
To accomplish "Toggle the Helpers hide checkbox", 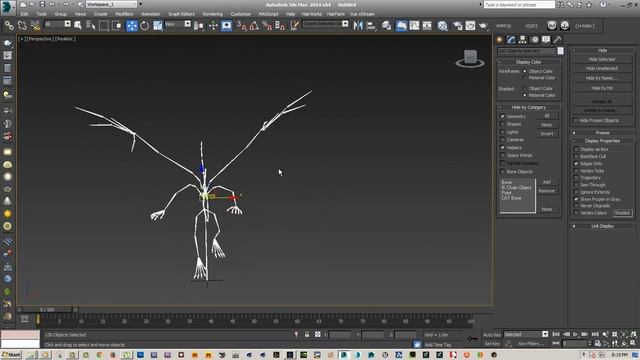I will click(x=503, y=147).
